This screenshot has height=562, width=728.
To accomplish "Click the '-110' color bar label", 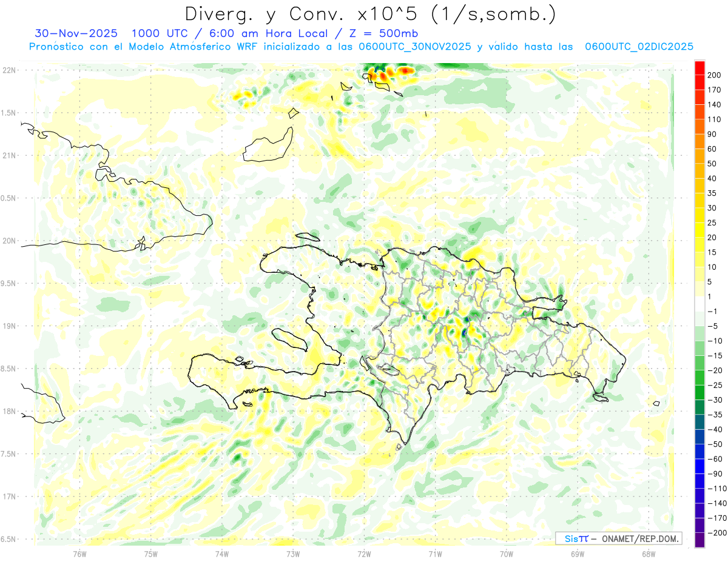I will coord(718,489).
